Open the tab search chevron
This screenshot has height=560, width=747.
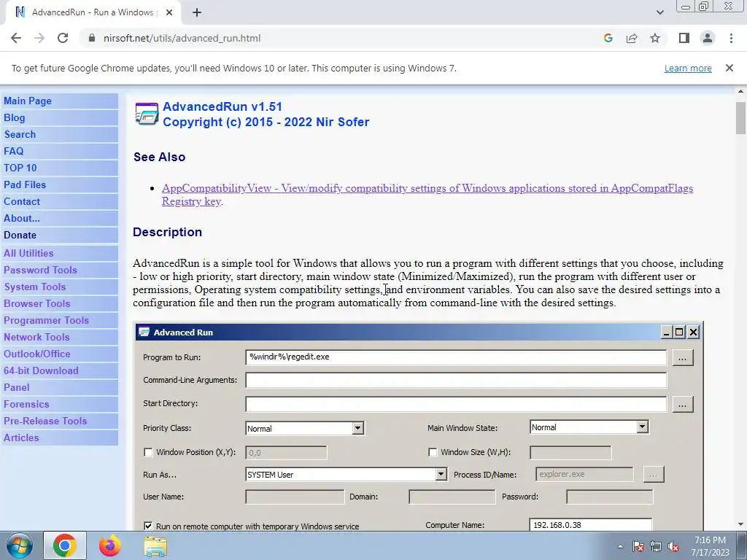(659, 12)
